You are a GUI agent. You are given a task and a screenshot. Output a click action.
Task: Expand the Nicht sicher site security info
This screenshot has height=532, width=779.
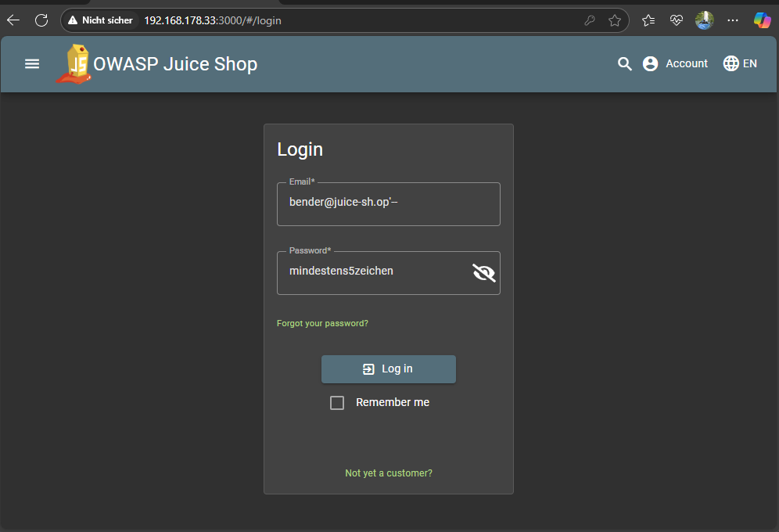(x=100, y=20)
